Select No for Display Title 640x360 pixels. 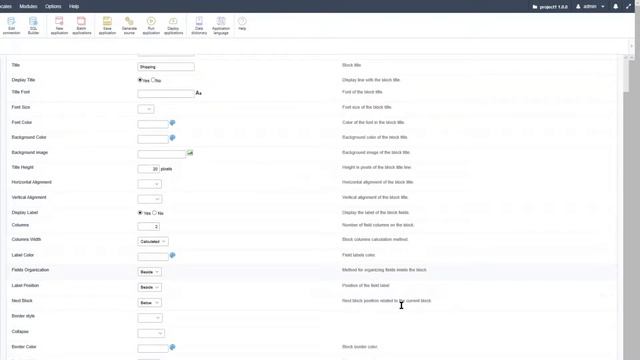pyautogui.click(x=153, y=80)
